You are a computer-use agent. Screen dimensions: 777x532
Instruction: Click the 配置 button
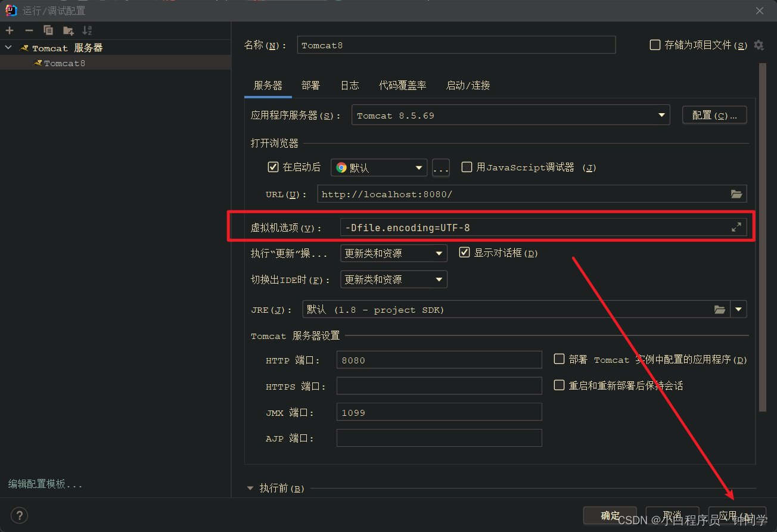point(714,116)
